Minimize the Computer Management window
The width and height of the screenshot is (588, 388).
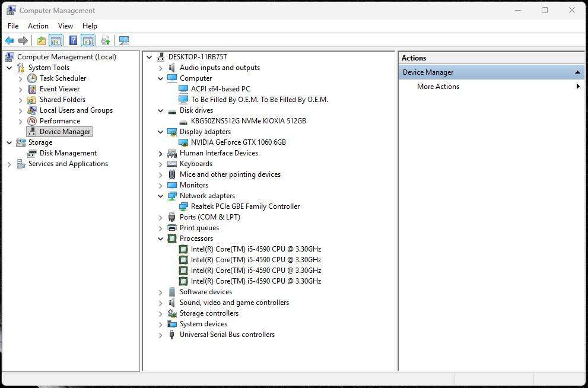518,11
